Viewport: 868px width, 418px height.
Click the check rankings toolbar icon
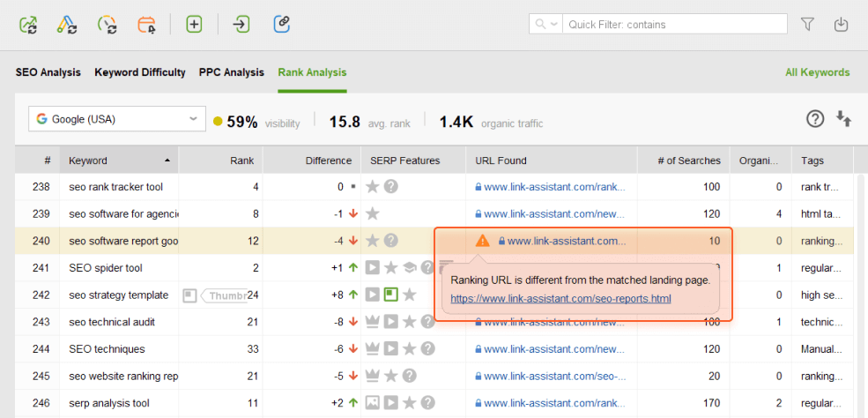pos(28,25)
